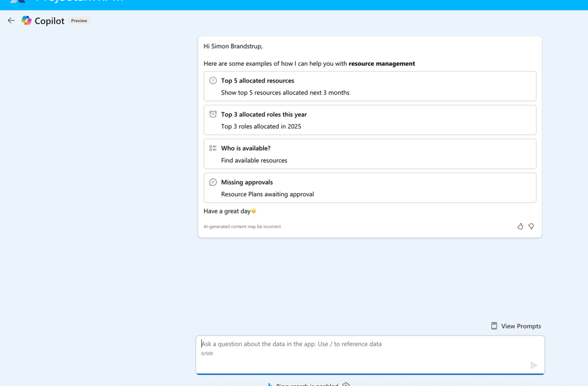
Task: Click the alarm clock icon on allocated roles
Action: pos(213,114)
